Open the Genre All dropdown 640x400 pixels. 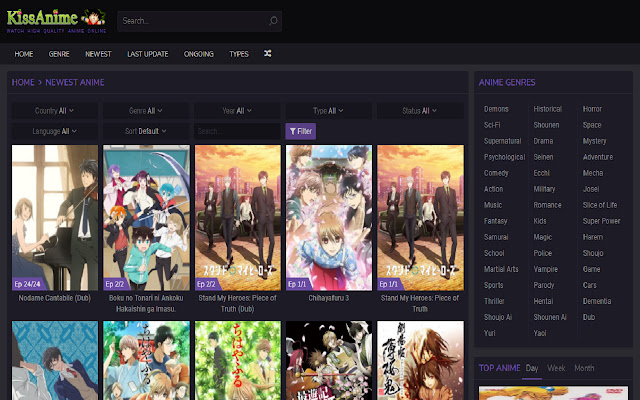tap(146, 111)
